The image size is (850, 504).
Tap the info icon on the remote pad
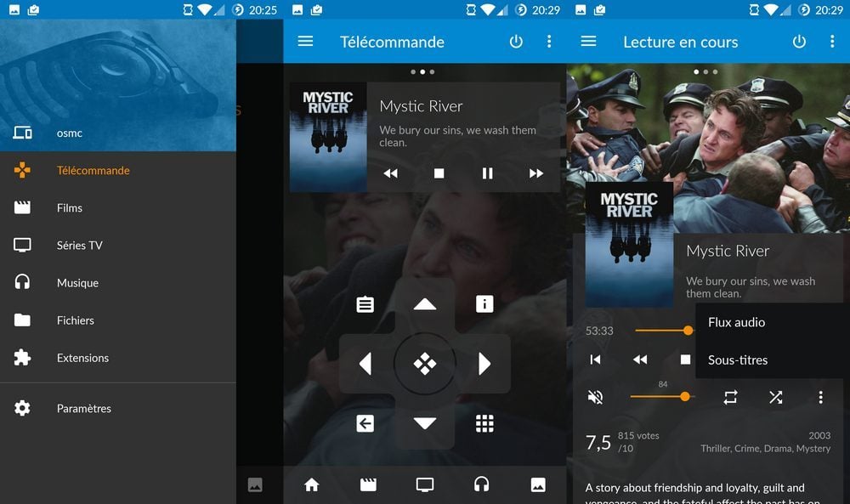(x=484, y=304)
